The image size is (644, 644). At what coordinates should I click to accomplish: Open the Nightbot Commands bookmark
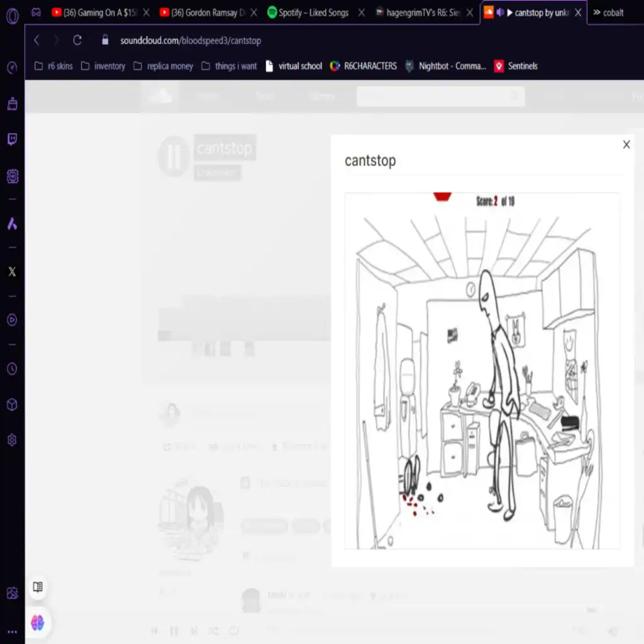pyautogui.click(x=446, y=66)
